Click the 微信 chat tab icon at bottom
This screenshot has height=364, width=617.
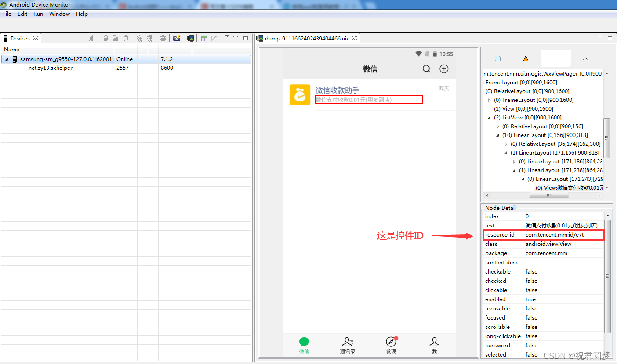[x=304, y=342]
